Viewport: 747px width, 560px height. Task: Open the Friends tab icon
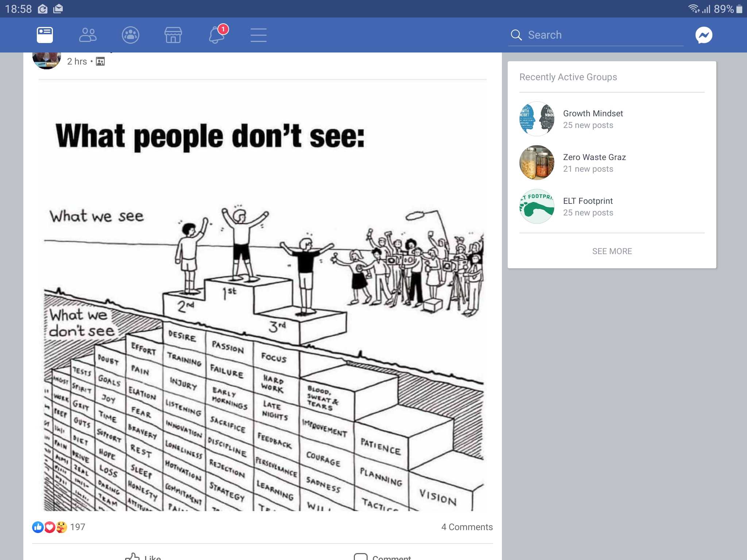(x=88, y=35)
